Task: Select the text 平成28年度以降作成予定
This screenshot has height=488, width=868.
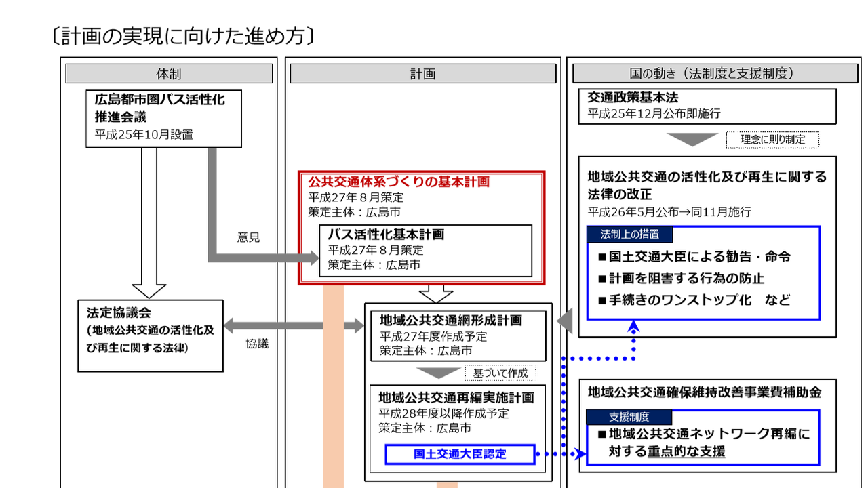Action: [x=443, y=413]
